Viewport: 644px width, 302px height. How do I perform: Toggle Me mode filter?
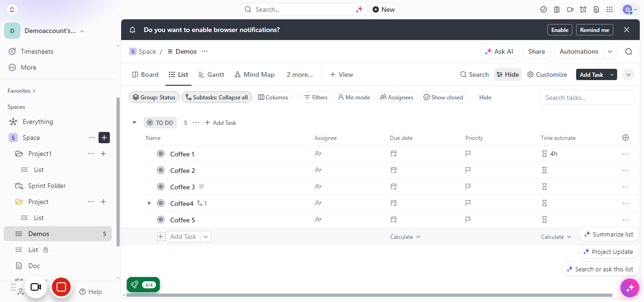point(354,98)
